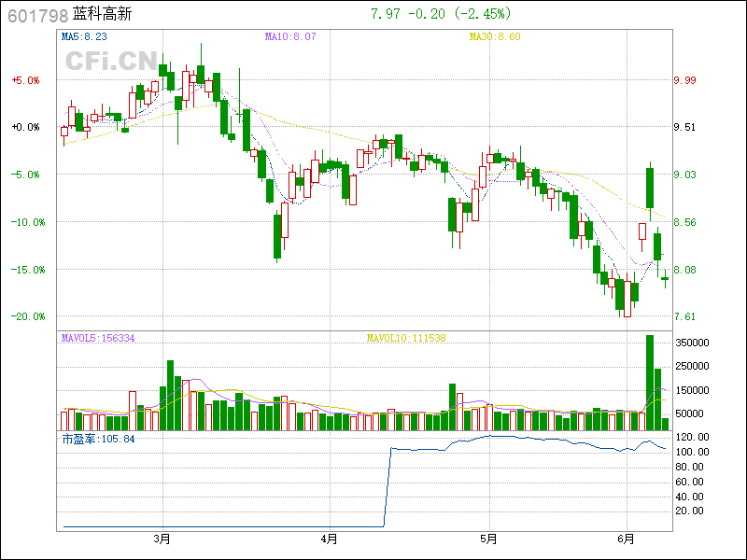Click the tallest green volume bar in June
Viewport: 747px width, 560px height.
[x=650, y=383]
